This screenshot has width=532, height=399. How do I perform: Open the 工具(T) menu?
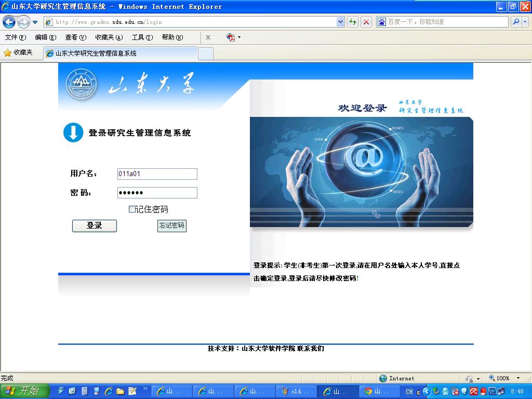(x=142, y=37)
